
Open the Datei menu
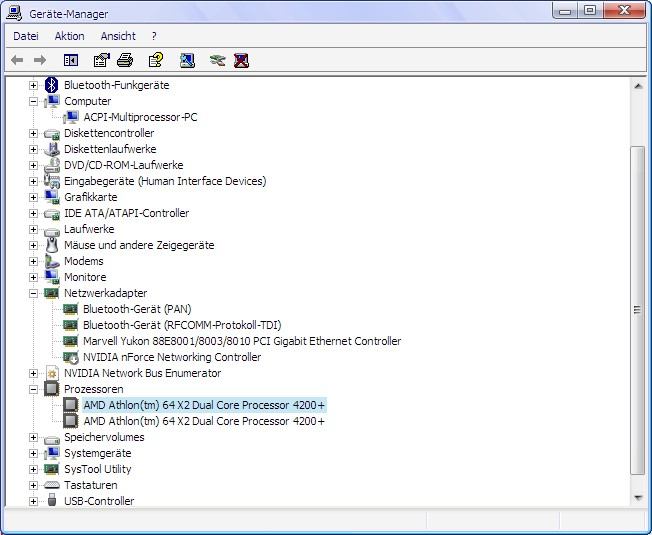[x=26, y=36]
